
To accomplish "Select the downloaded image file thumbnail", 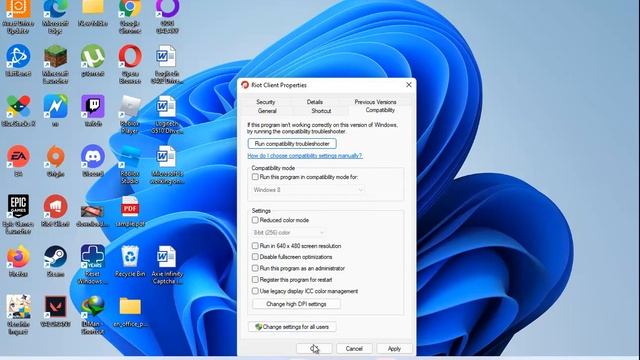I will (93, 211).
